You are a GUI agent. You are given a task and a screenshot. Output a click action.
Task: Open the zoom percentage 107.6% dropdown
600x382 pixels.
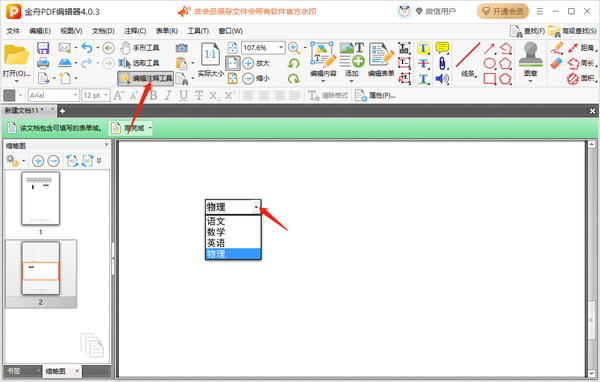tap(281, 47)
